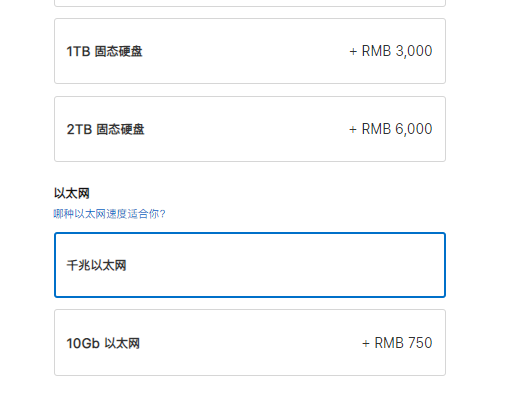511x396 pixels.
Task: Click the 10Gb 以太网 label text
Action: click(x=103, y=343)
